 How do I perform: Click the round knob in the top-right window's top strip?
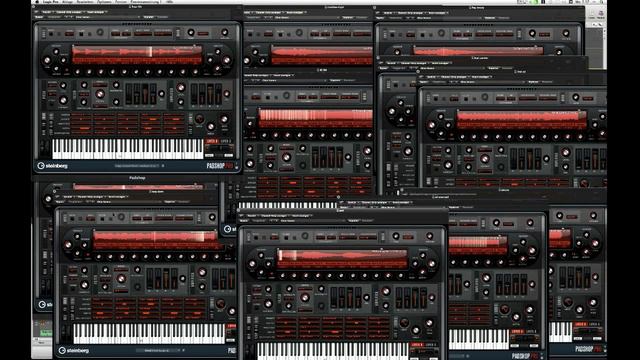(x=441, y=33)
